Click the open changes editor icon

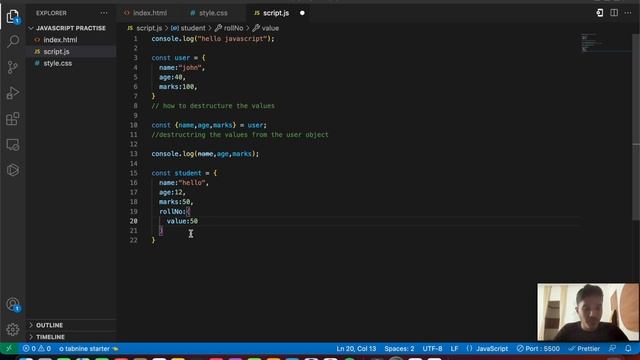600,13
